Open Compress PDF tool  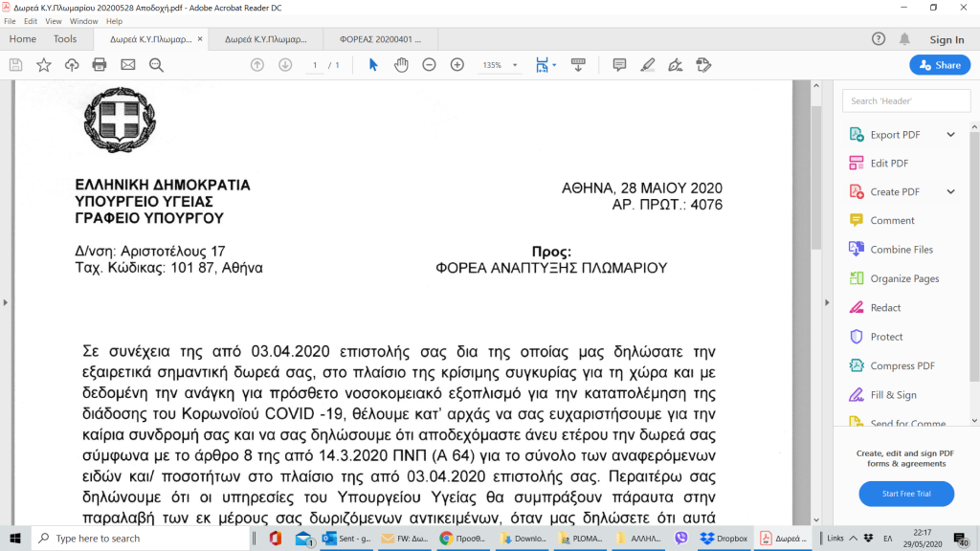click(x=902, y=366)
